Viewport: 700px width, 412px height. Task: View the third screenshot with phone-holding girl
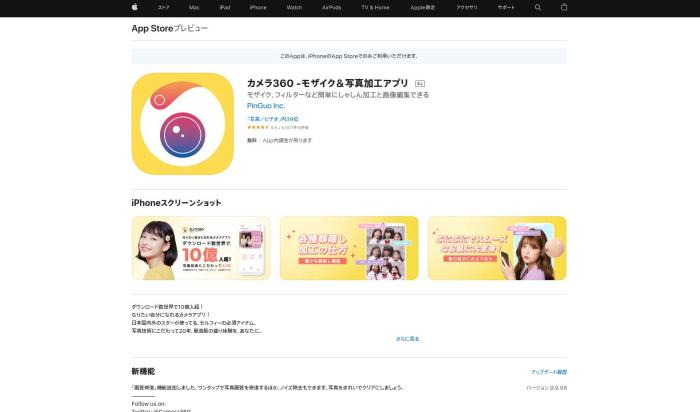pyautogui.click(x=496, y=249)
